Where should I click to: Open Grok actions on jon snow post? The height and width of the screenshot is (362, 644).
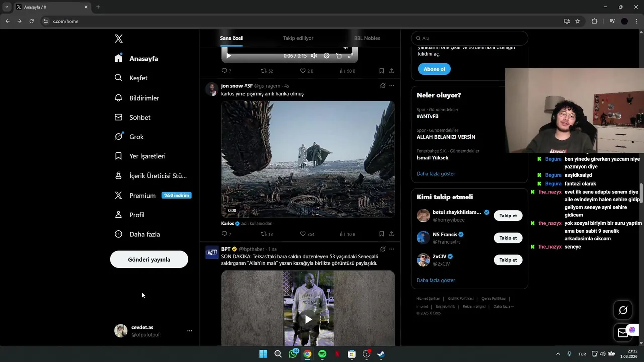pyautogui.click(x=383, y=86)
